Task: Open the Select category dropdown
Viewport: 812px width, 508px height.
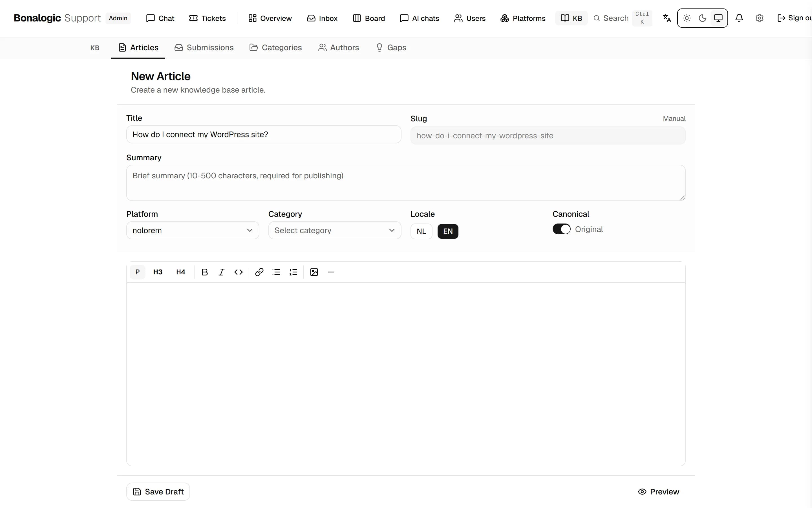Action: pos(335,231)
